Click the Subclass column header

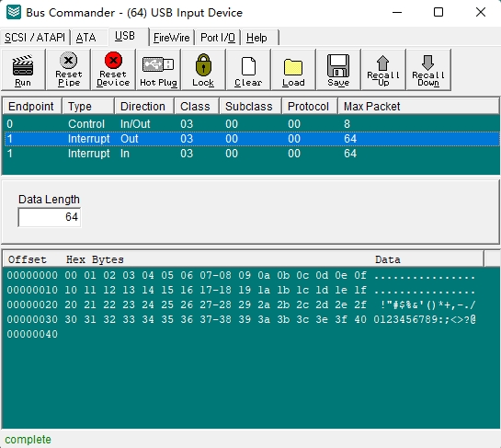click(x=250, y=106)
